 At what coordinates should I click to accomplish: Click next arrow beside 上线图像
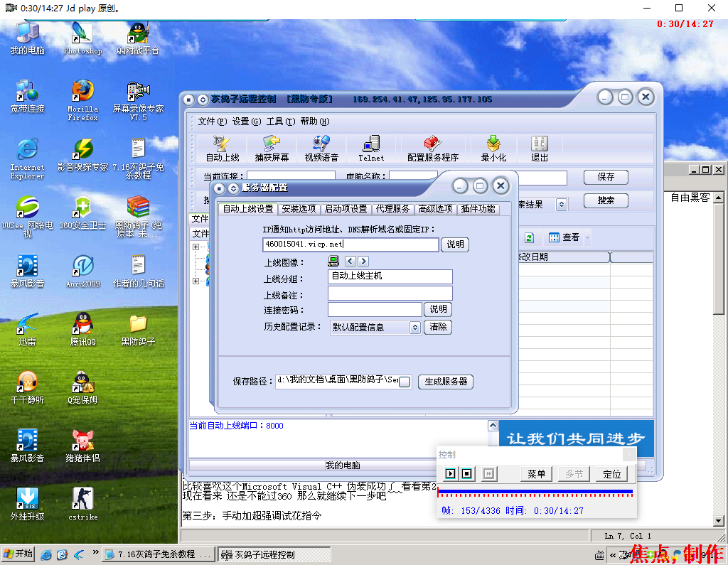[363, 262]
